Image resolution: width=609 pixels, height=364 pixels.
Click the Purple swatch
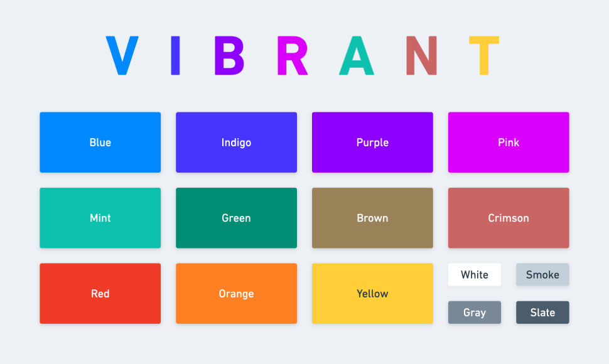pos(372,142)
